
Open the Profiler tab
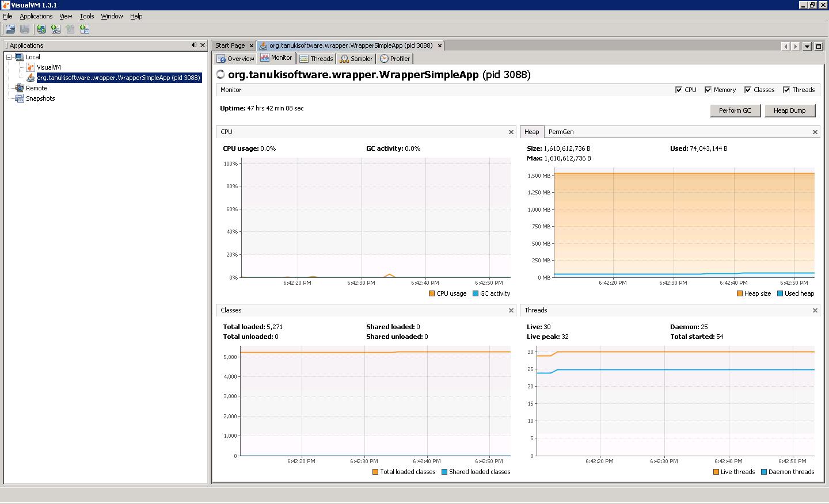pyautogui.click(x=395, y=59)
